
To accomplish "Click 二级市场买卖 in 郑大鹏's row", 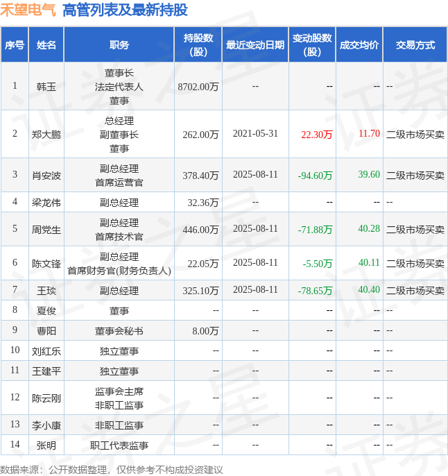I will click(x=415, y=135).
